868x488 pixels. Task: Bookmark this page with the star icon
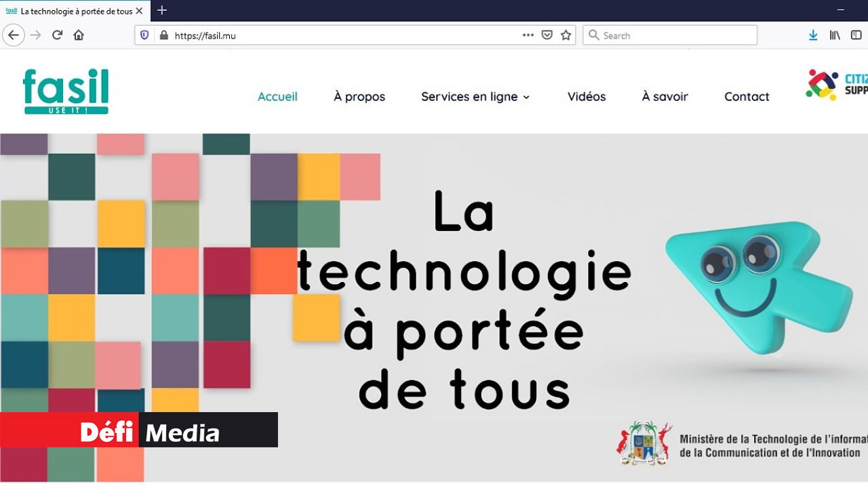click(566, 35)
